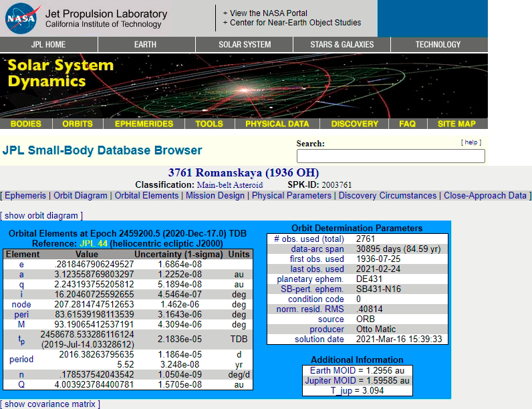Click the inclination i element link
The height and width of the screenshot is (409, 532).
click(21, 294)
